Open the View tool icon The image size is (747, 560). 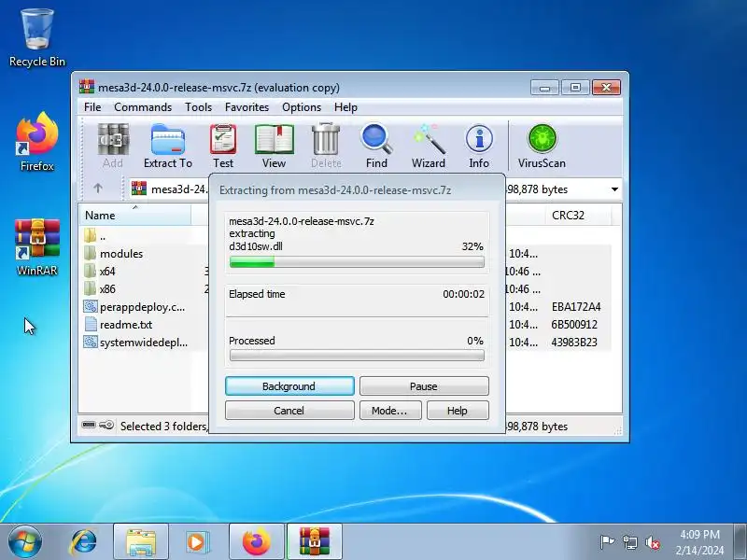[274, 146]
